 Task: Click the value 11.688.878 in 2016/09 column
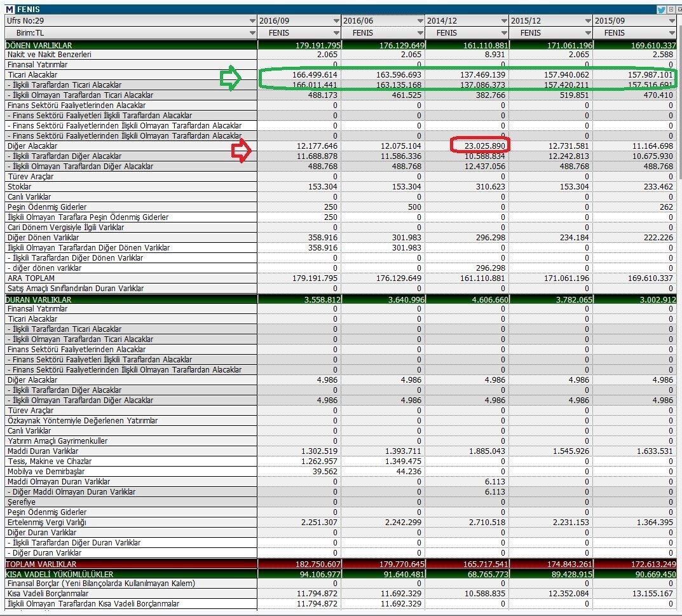pyautogui.click(x=317, y=156)
